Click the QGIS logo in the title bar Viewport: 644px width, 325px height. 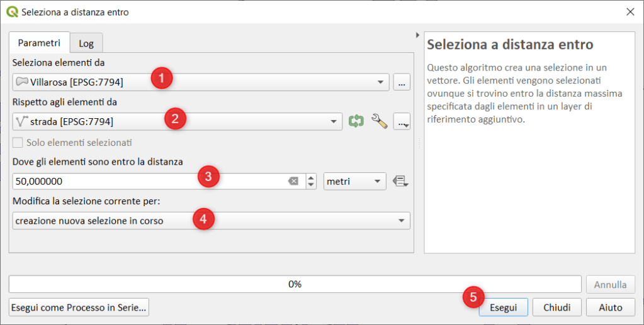tap(11, 11)
